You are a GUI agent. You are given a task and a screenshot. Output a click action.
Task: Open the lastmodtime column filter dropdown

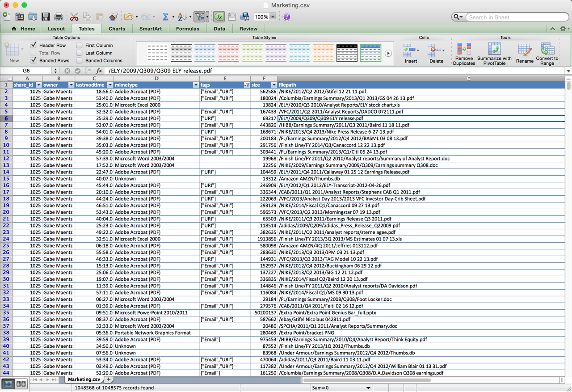click(110, 85)
